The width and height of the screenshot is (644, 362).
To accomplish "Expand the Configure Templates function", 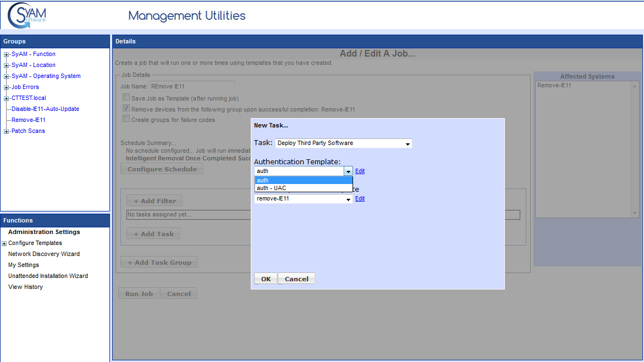I will pos(4,243).
